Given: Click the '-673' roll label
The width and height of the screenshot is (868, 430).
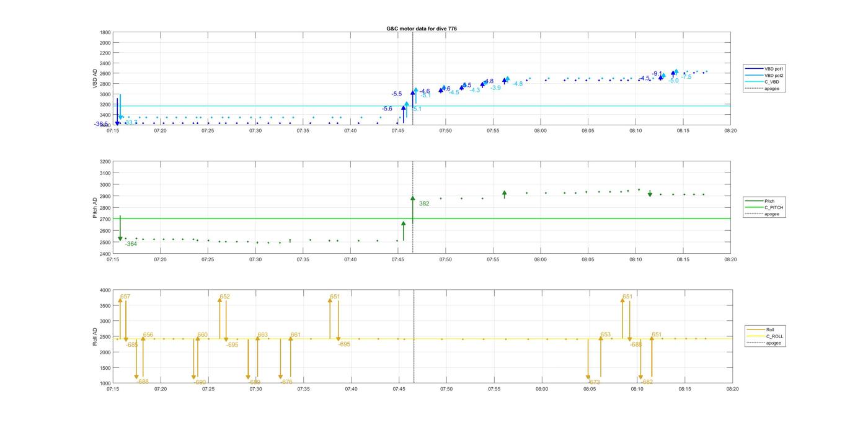Looking at the screenshot, I should [x=595, y=382].
